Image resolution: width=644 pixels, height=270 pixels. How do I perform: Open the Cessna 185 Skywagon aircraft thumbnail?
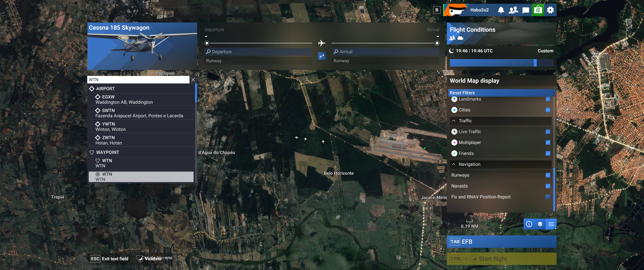pos(142,46)
